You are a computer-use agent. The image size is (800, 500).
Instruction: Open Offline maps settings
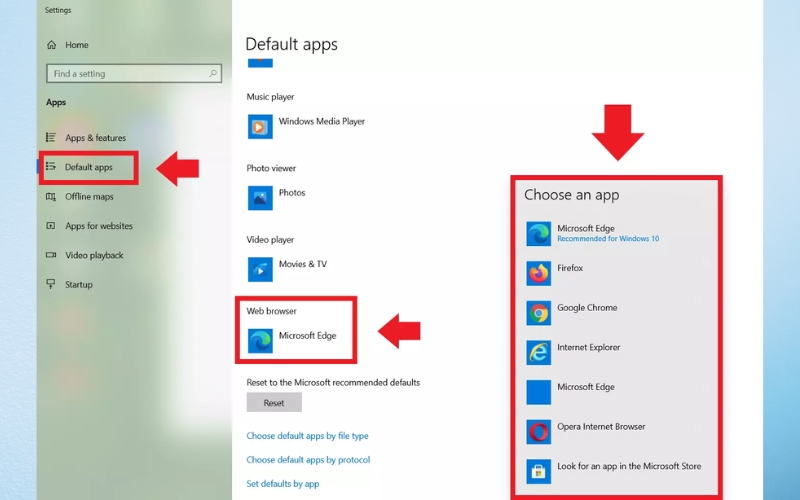click(x=89, y=197)
